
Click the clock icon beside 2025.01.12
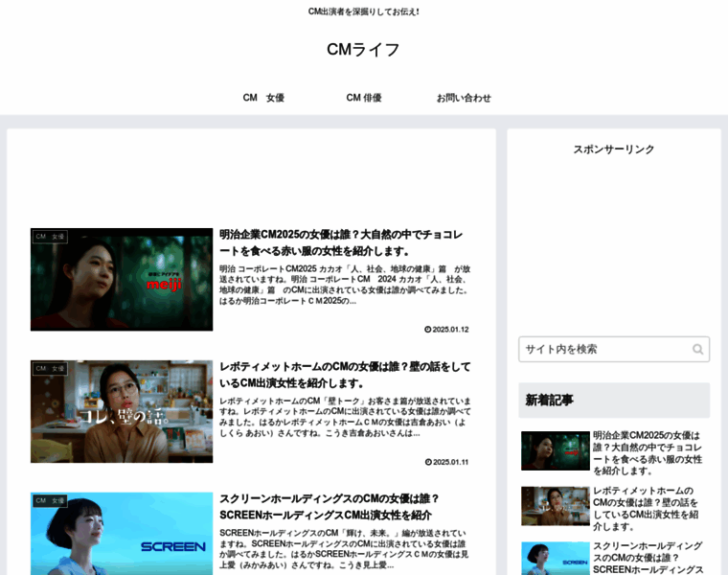tap(427, 330)
